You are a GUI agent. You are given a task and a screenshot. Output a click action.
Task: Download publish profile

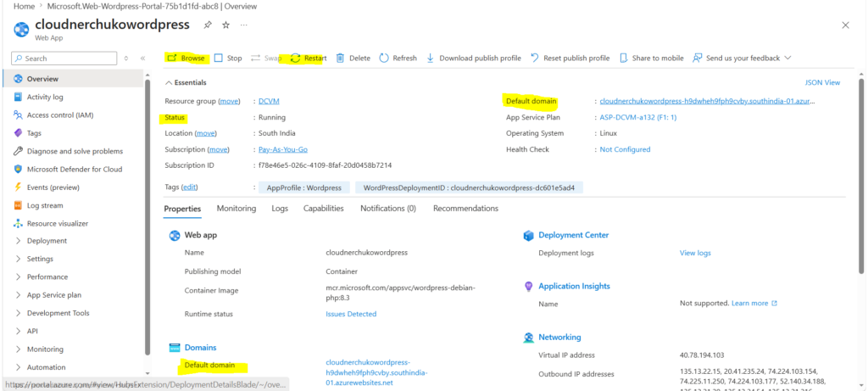pyautogui.click(x=473, y=59)
